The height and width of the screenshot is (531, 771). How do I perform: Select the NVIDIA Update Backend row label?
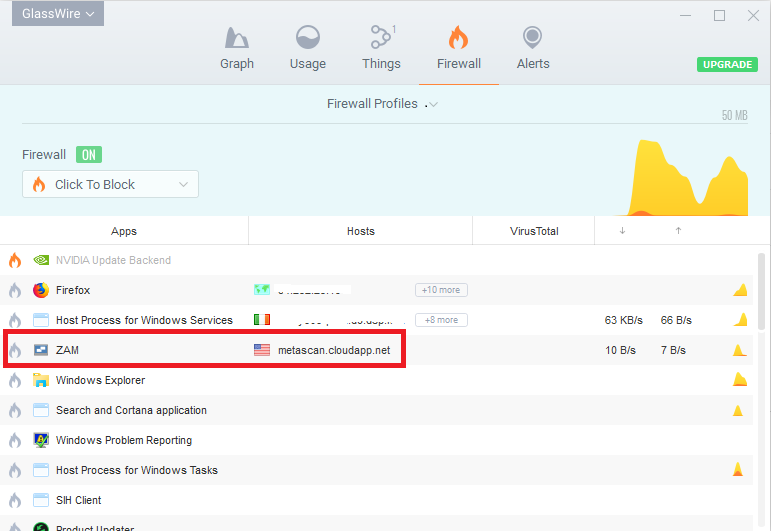(113, 260)
